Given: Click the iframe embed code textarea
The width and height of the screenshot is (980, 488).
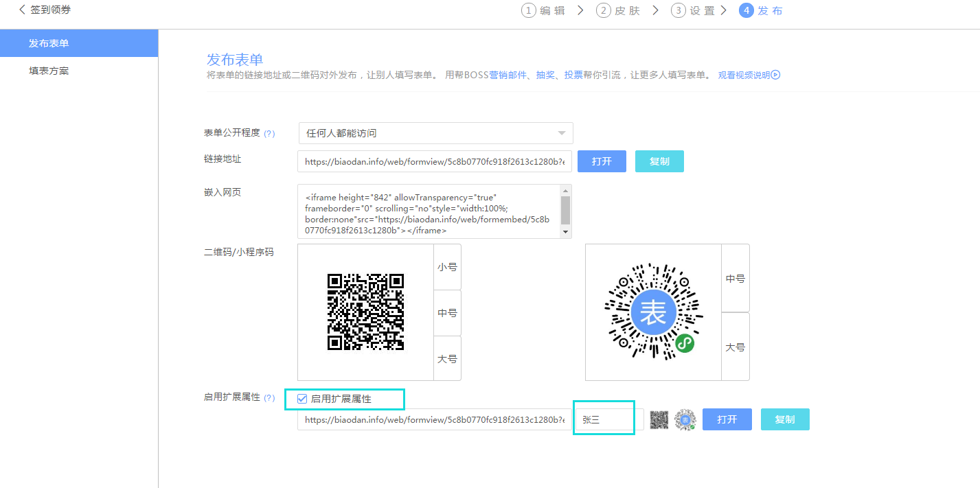Looking at the screenshot, I should point(429,211).
